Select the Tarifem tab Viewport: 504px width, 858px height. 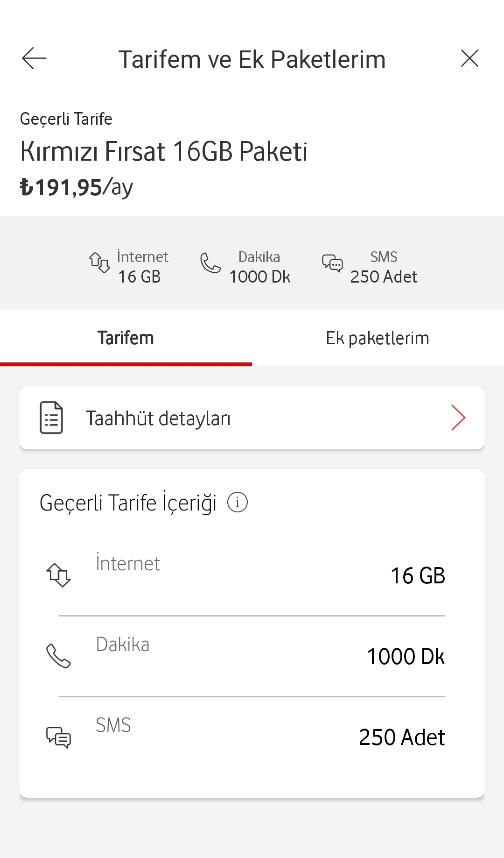pos(126,338)
